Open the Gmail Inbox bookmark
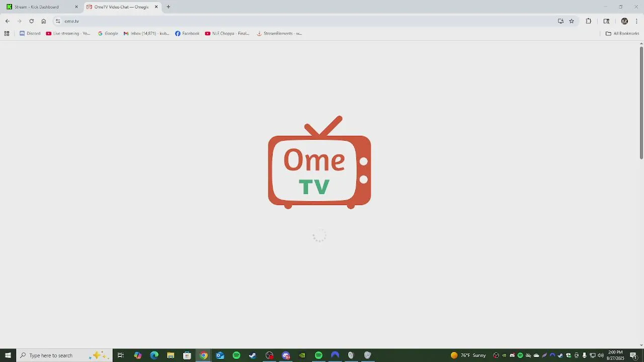The height and width of the screenshot is (362, 644). (146, 34)
